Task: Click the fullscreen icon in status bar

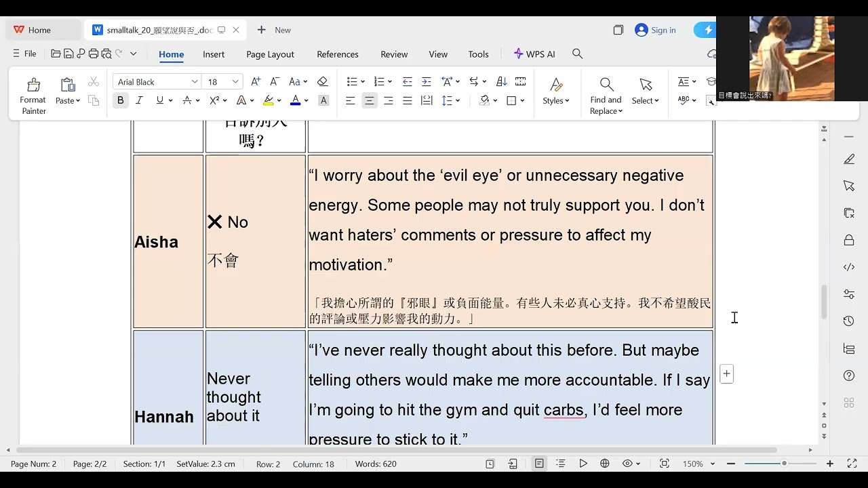Action: tap(852, 464)
